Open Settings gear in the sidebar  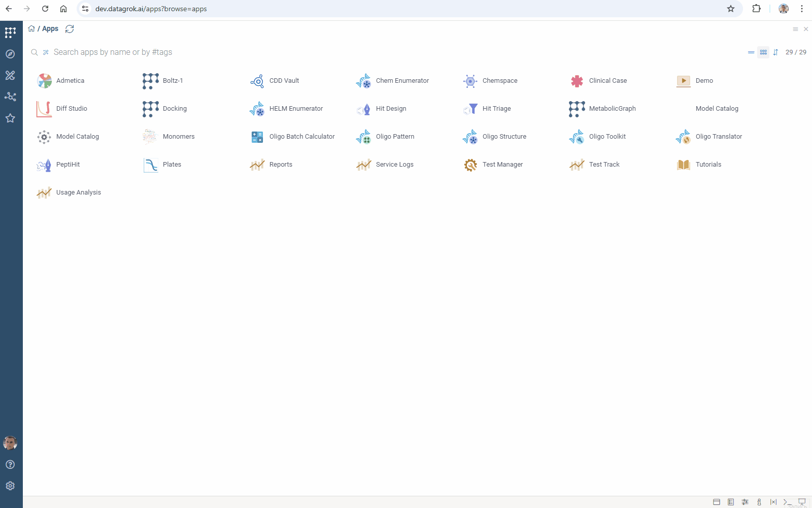(x=10, y=486)
